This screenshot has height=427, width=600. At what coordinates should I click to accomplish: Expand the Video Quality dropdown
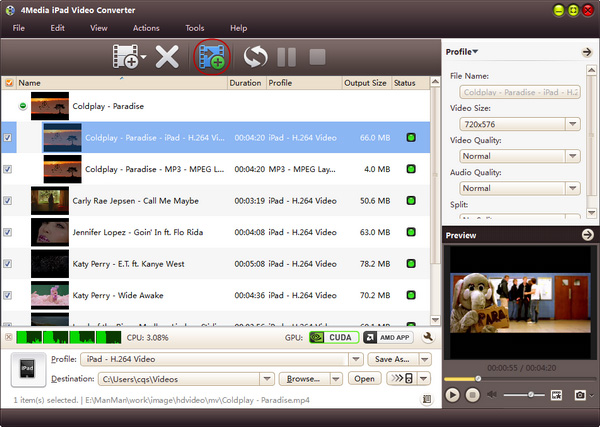click(515, 156)
